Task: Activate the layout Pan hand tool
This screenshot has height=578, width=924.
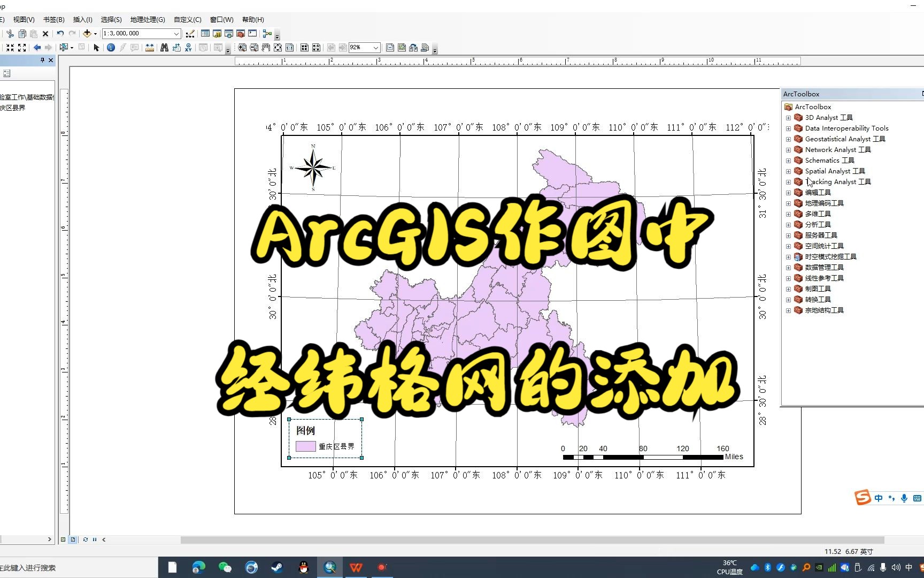Action: click(266, 48)
